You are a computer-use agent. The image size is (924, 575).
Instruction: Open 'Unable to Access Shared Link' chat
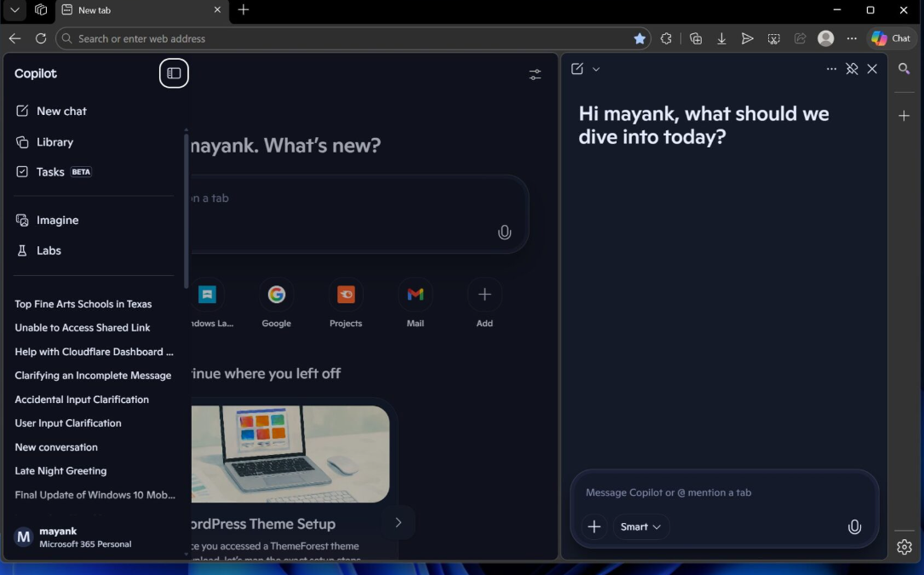[83, 327]
